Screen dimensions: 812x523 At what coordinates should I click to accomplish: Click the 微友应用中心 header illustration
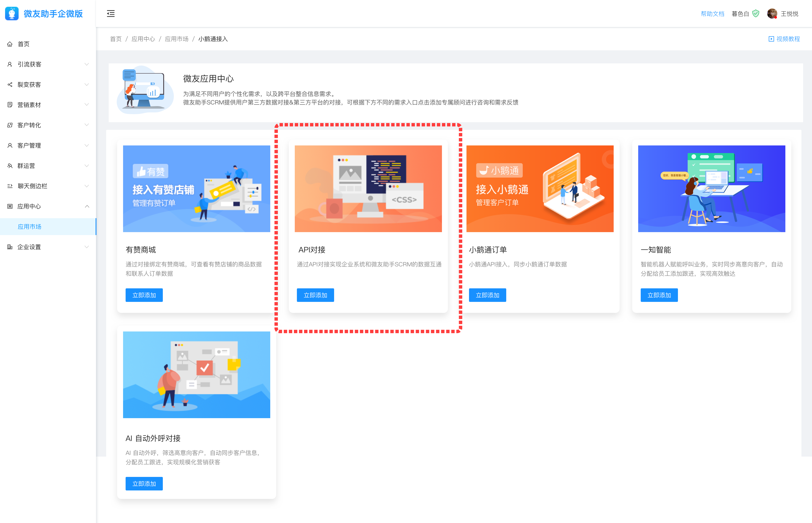pos(145,90)
